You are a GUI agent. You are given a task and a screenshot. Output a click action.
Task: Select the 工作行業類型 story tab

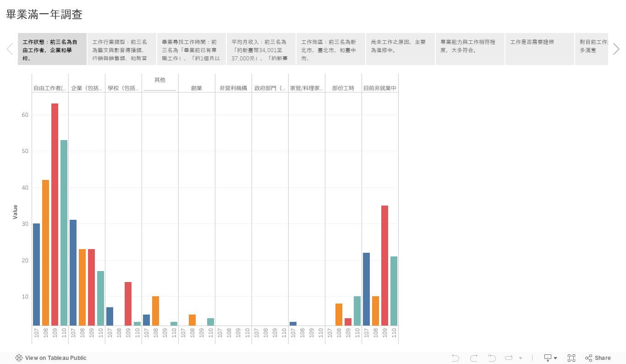(x=122, y=49)
